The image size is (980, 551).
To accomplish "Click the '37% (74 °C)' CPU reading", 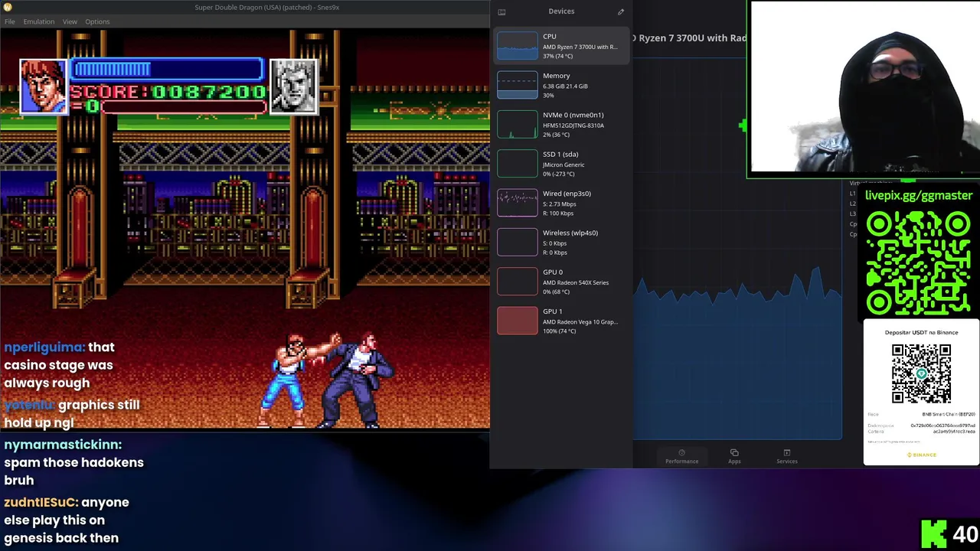I will point(557,56).
